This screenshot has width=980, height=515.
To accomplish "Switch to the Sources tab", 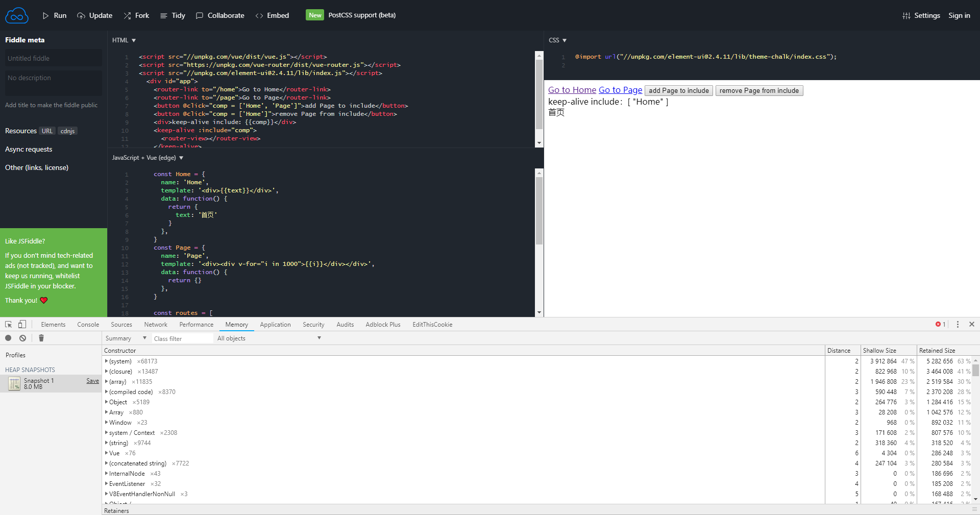I will tap(121, 325).
